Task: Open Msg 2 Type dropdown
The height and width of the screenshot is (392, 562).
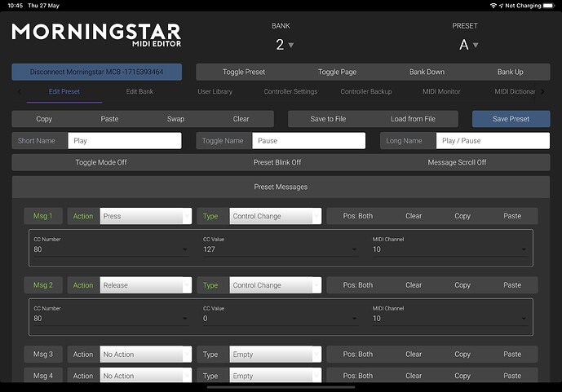Action: pyautogui.click(x=275, y=285)
